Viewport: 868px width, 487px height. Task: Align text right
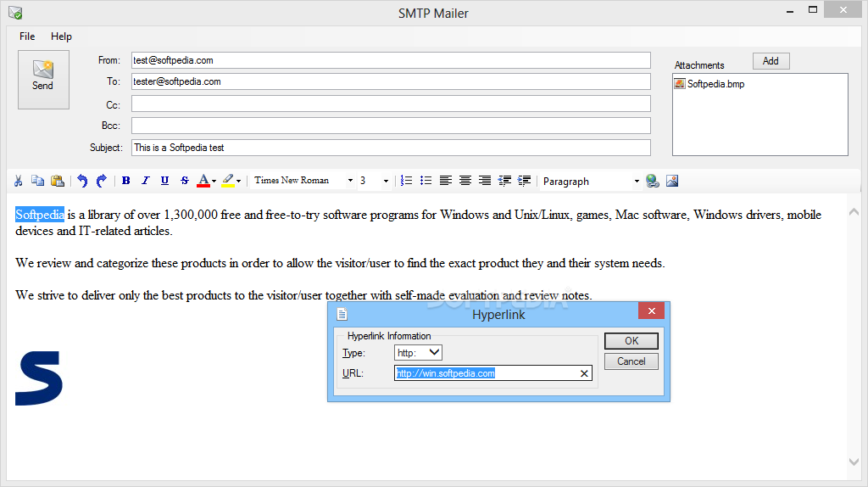point(484,181)
